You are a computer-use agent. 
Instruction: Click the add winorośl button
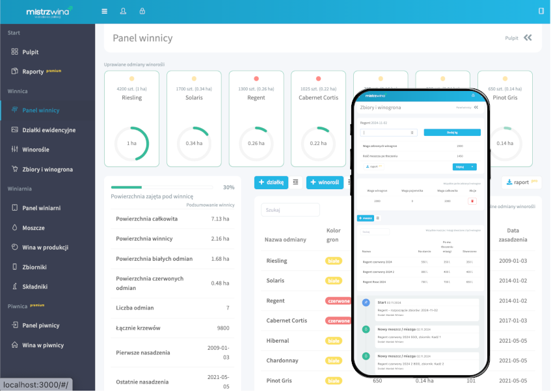tap(324, 183)
